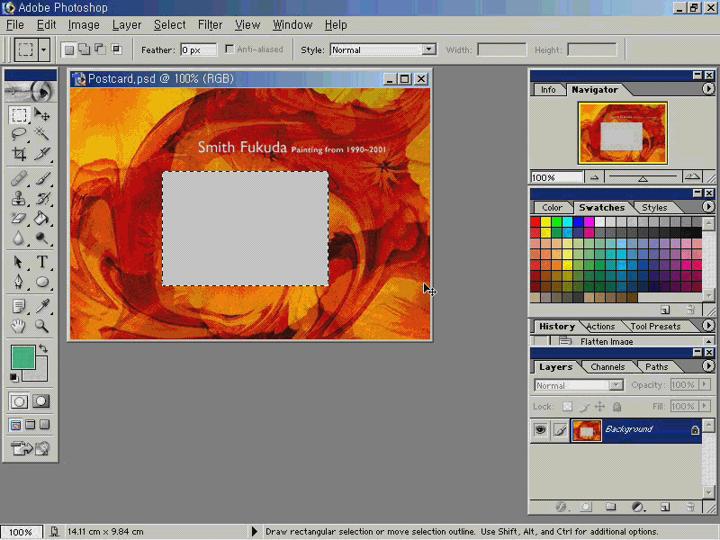The width and height of the screenshot is (720, 540).
Task: Choose Standard Screen mode
Action: (16, 425)
